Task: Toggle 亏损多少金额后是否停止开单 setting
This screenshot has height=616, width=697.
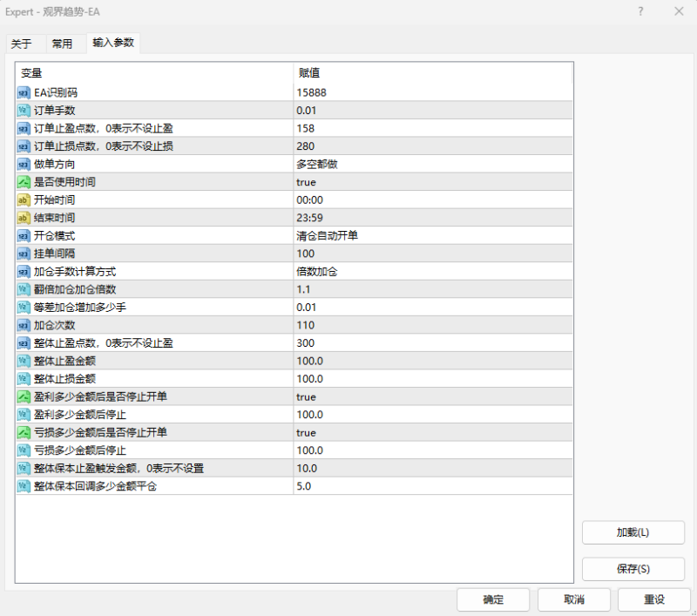Action: click(392, 432)
